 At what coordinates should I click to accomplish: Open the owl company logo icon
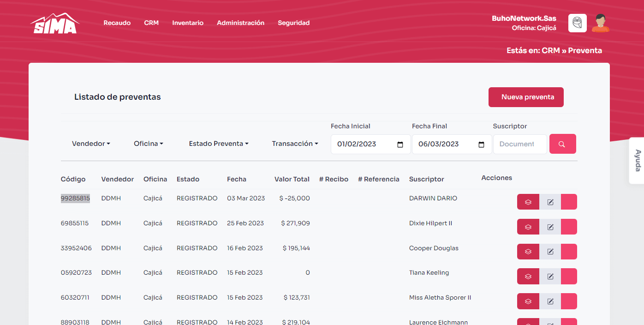[x=577, y=23]
